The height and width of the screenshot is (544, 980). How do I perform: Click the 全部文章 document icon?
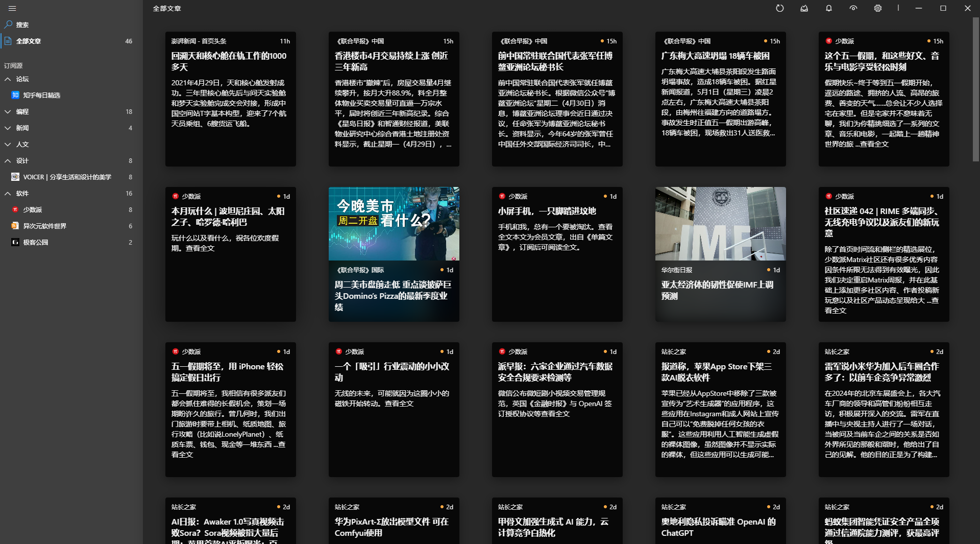pos(8,41)
